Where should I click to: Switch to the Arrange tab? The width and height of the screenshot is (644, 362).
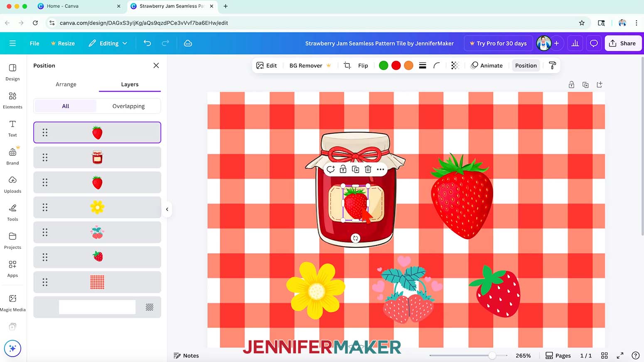pos(66,84)
